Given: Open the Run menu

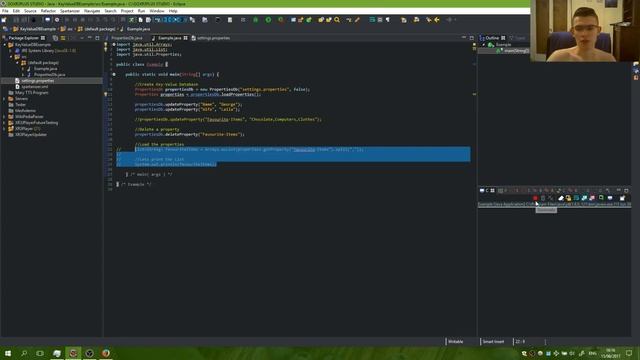Looking at the screenshot, I should point(141,11).
